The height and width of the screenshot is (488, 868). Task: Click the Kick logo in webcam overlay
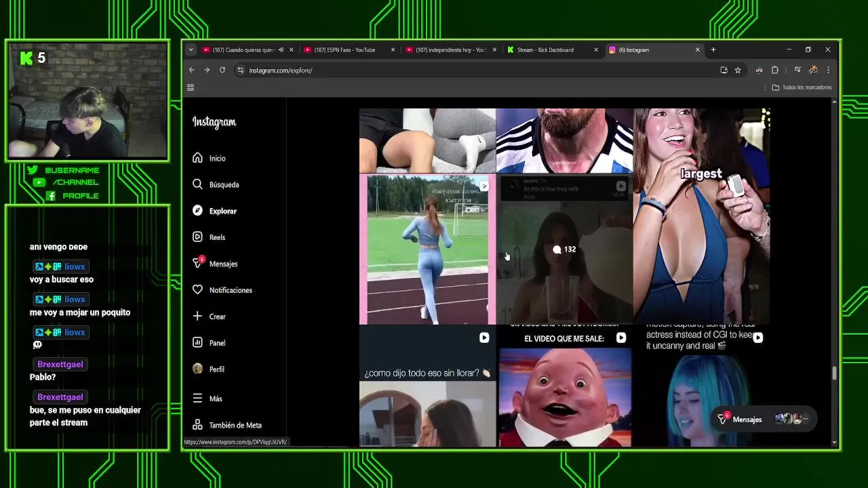(26, 58)
